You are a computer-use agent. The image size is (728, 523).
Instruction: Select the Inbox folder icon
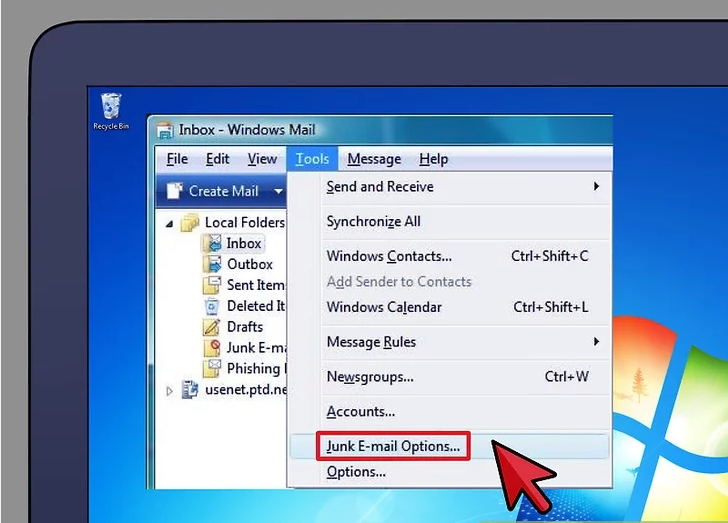pyautogui.click(x=212, y=243)
